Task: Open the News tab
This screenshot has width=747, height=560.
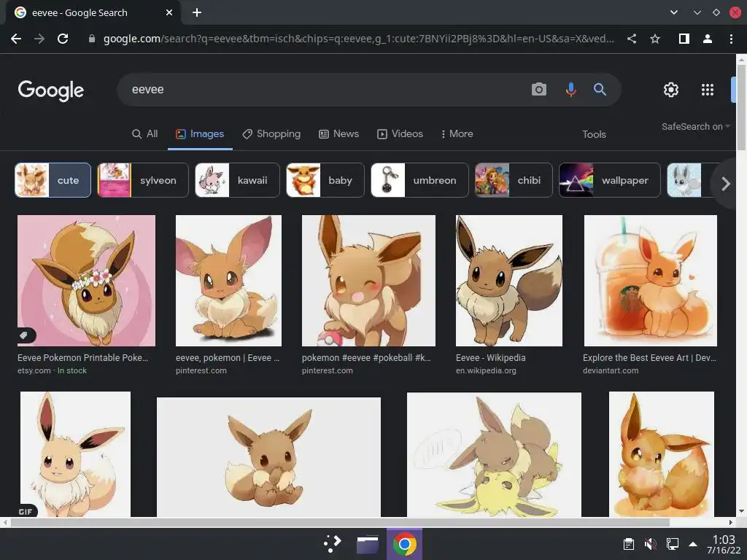Action: (x=338, y=134)
